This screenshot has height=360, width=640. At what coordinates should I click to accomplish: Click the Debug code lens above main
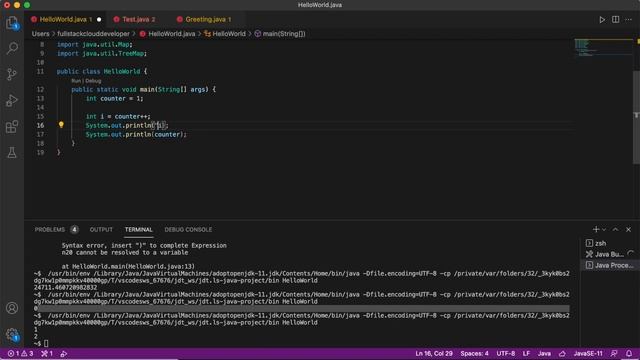click(x=93, y=81)
